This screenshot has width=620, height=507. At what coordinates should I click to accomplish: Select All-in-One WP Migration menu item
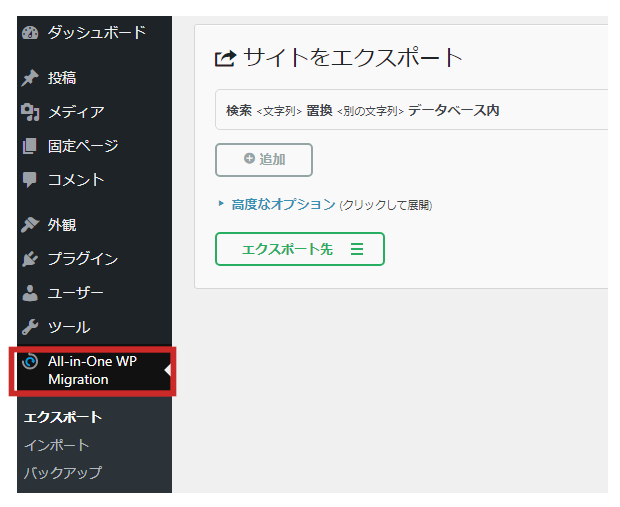coord(95,371)
